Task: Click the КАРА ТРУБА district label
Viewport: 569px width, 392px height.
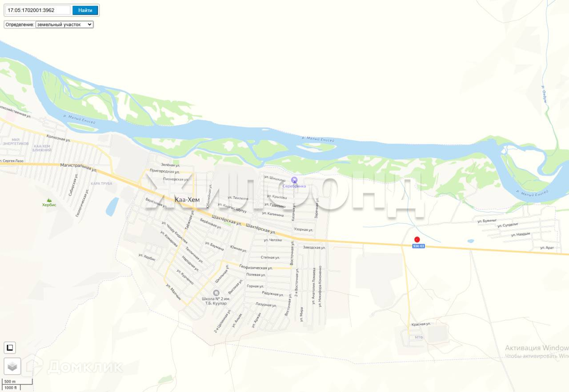Action: tap(101, 183)
